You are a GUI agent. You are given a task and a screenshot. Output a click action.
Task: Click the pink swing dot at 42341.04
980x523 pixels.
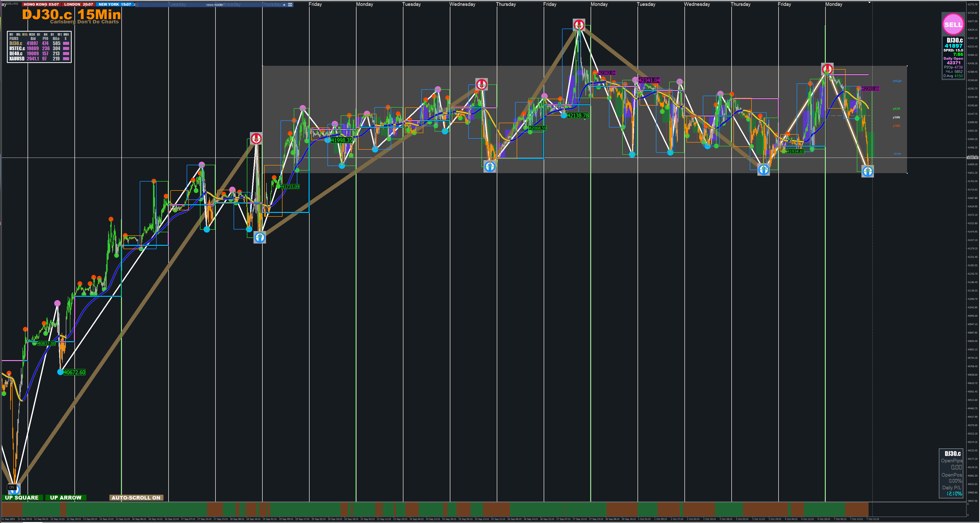(635, 80)
